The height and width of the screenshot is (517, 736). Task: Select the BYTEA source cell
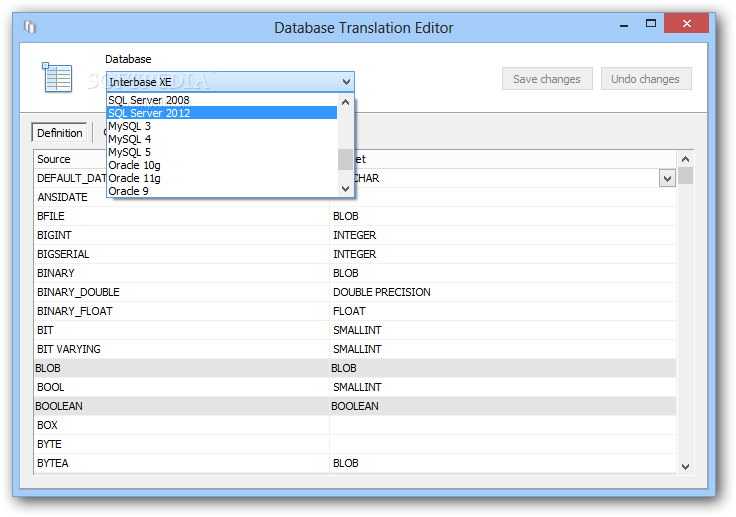click(181, 463)
